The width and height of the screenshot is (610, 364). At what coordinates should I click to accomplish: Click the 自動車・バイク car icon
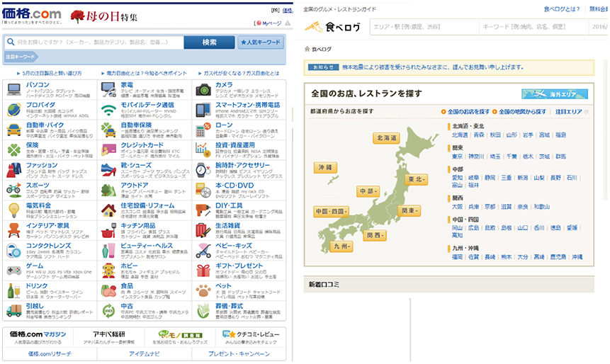point(13,130)
